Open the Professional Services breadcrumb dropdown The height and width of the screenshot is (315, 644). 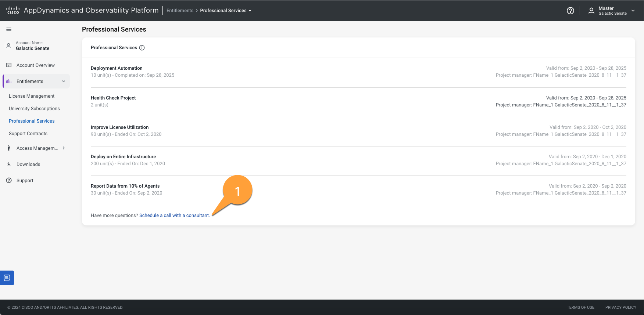tap(226, 11)
